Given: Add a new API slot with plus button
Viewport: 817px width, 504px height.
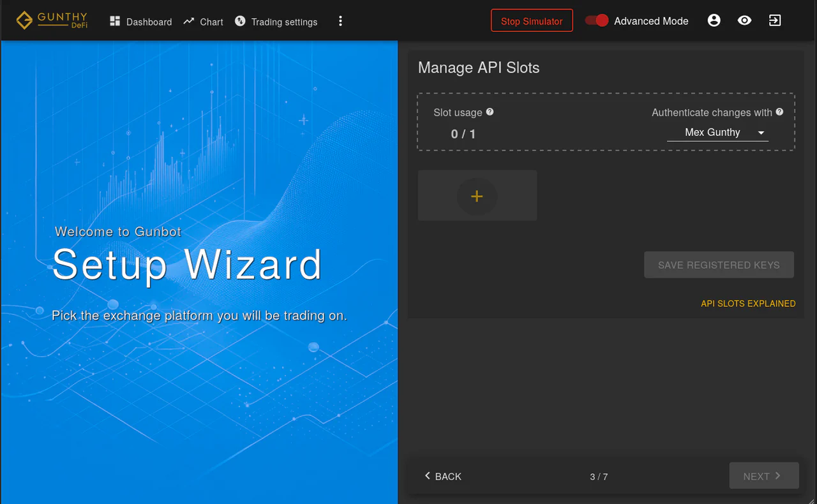Looking at the screenshot, I should coord(477,196).
